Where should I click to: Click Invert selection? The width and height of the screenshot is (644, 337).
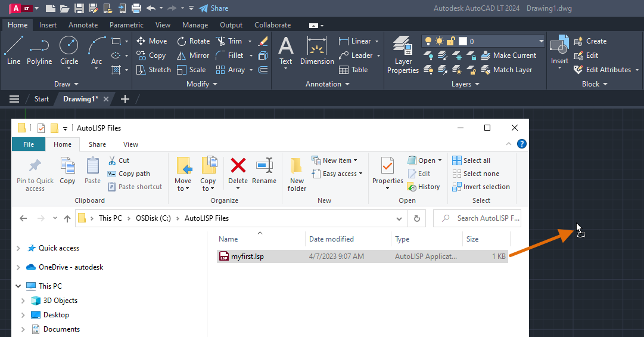481,187
